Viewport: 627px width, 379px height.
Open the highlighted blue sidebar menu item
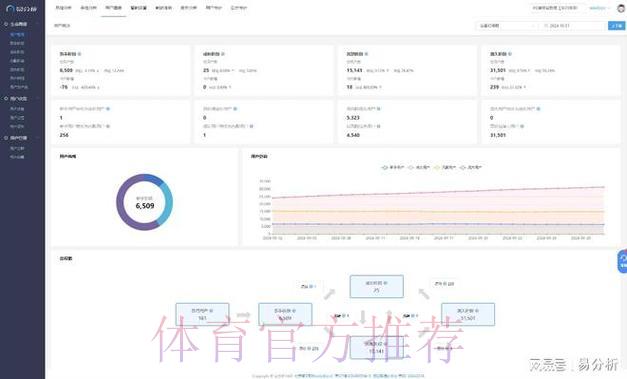[x=17, y=35]
